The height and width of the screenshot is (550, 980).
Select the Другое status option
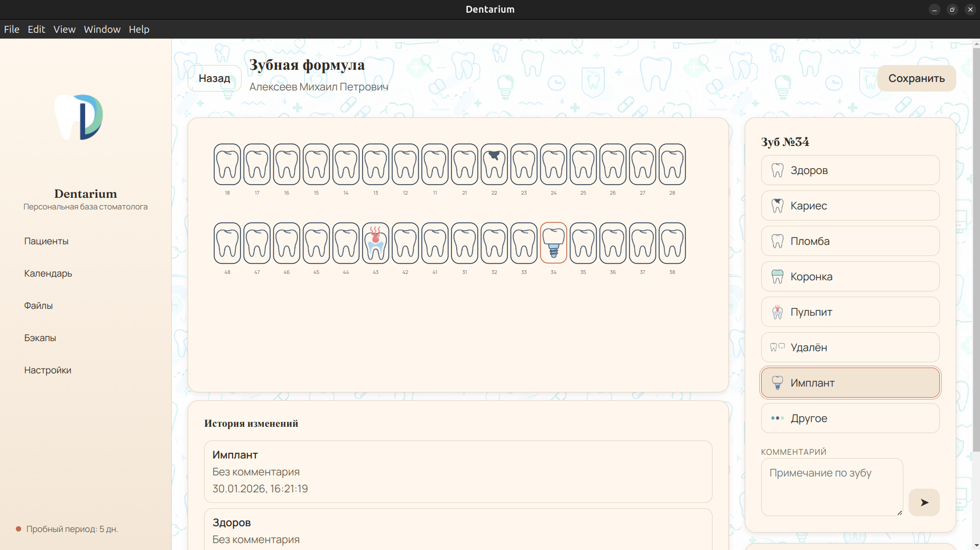click(x=849, y=418)
